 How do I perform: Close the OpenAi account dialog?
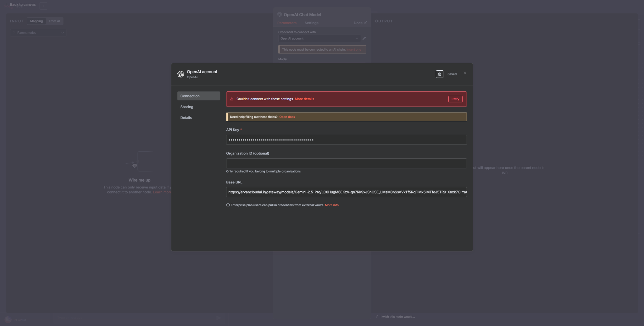pyautogui.click(x=465, y=73)
